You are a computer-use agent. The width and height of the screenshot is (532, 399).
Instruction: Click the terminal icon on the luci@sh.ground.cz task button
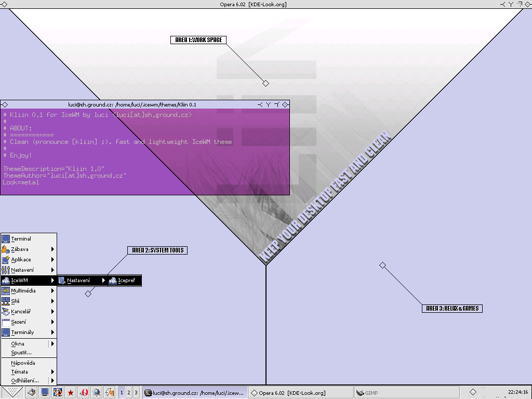tap(148, 393)
